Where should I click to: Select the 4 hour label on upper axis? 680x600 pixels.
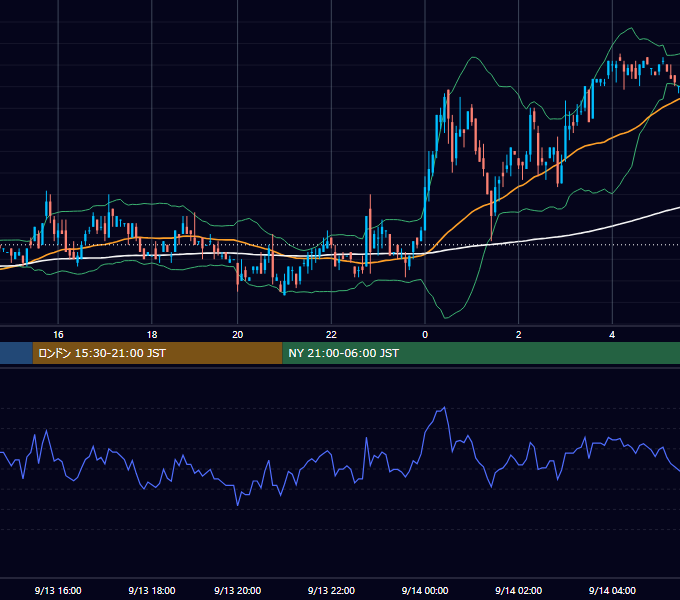pyautogui.click(x=612, y=335)
